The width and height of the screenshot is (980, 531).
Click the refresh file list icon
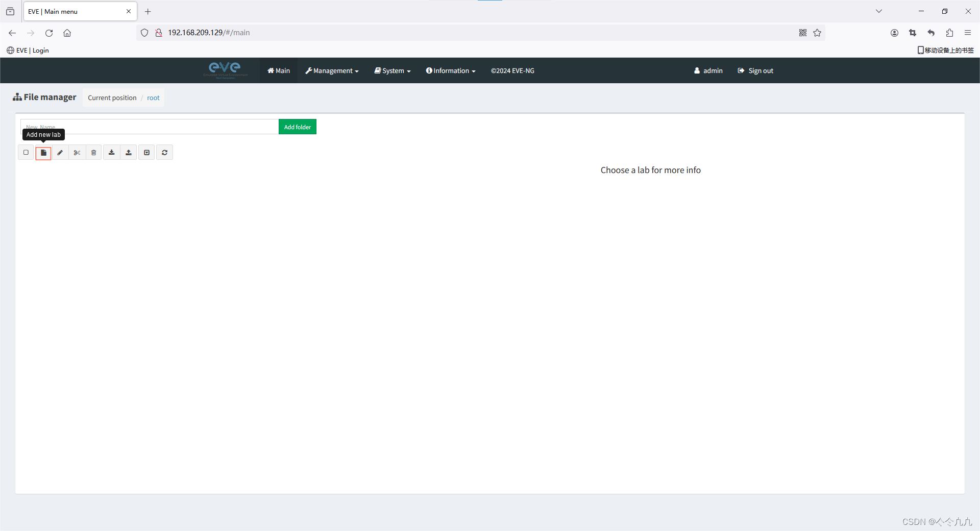(x=164, y=153)
